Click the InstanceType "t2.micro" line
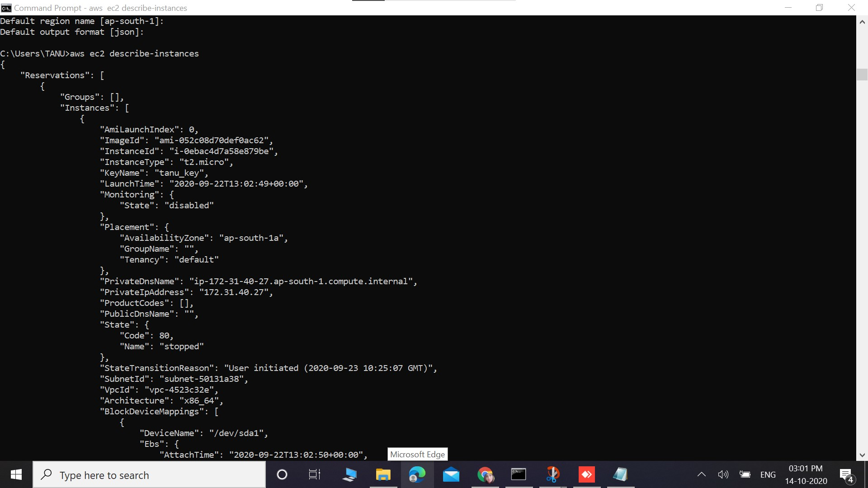The height and width of the screenshot is (488, 868). click(166, 162)
